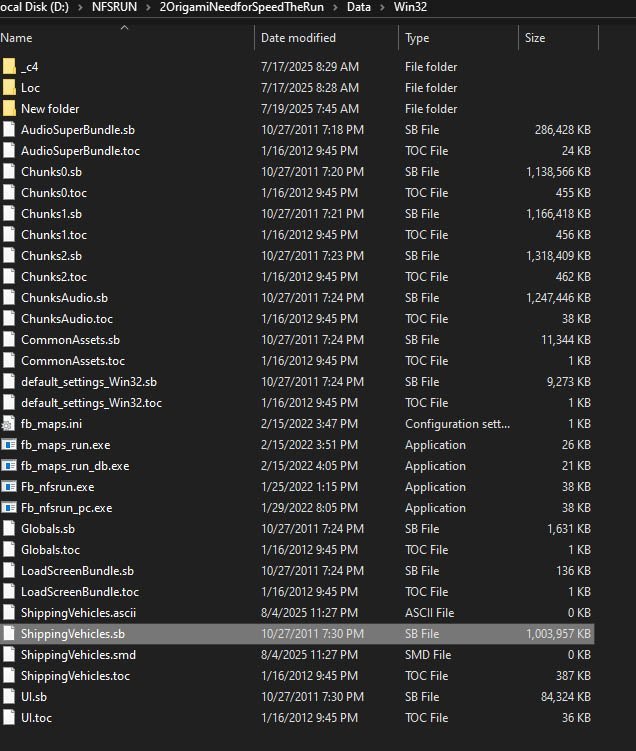Open the chevron dropdown after Data breadcrumb
The width and height of the screenshot is (636, 751).
tap(383, 8)
